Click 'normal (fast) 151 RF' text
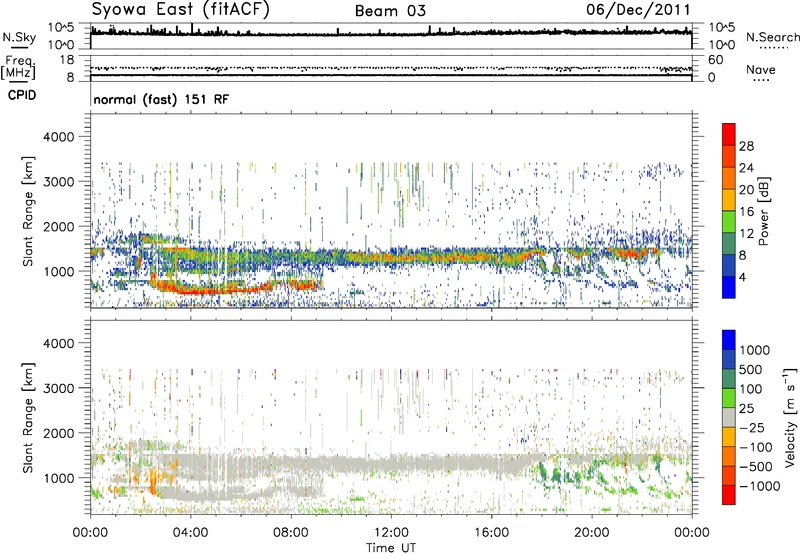Screen dimensions: 800x554 click(x=161, y=99)
